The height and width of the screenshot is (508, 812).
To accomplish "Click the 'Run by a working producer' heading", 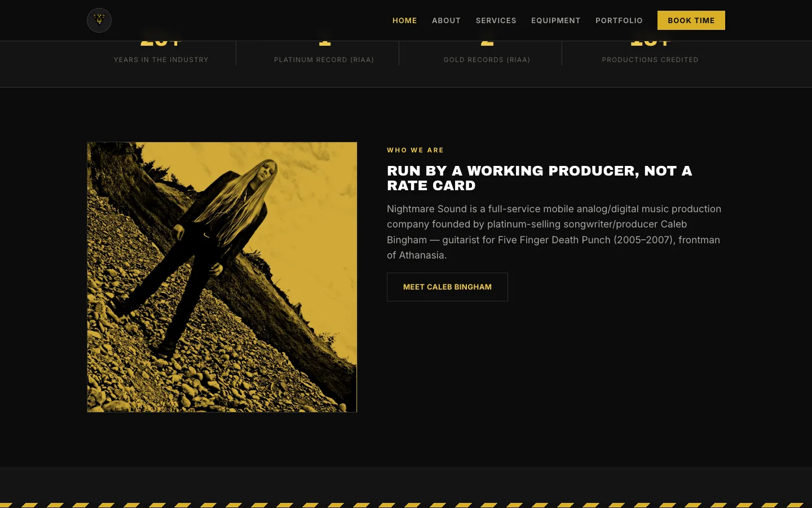I will tap(539, 178).
